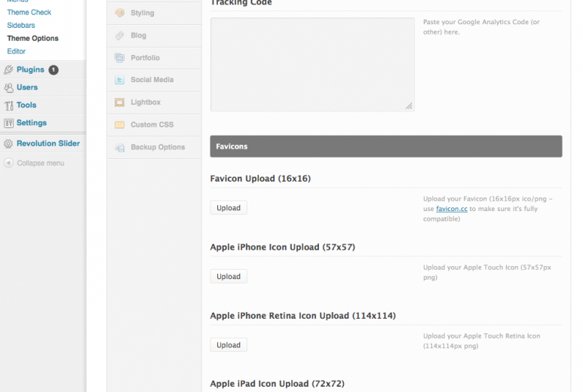Grab the Tracking Code resize handle
This screenshot has width=583, height=392.
pos(409,106)
